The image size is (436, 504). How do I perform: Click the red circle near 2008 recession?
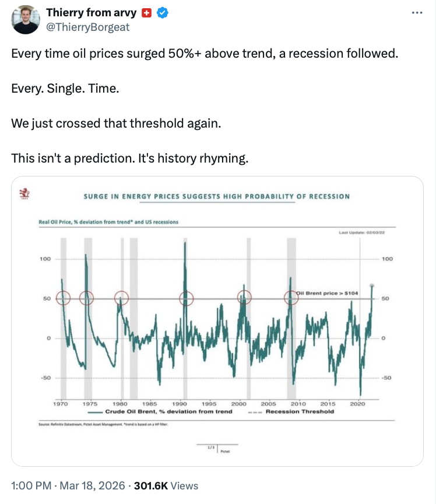click(291, 298)
